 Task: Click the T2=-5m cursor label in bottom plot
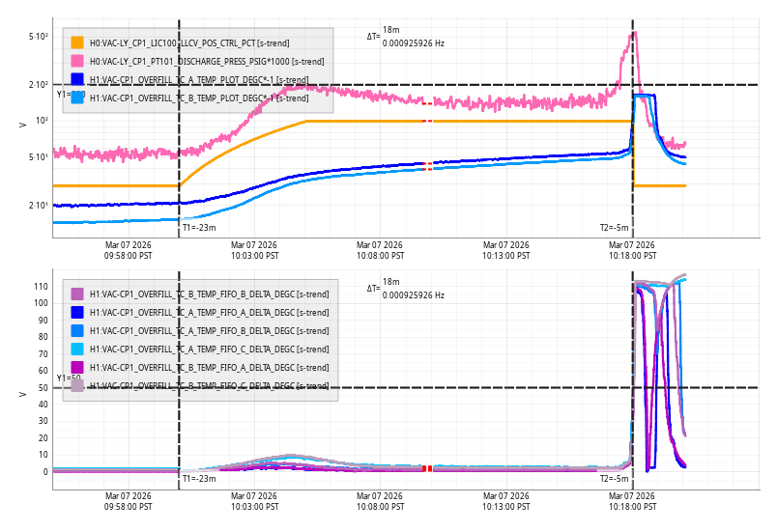[x=614, y=479]
